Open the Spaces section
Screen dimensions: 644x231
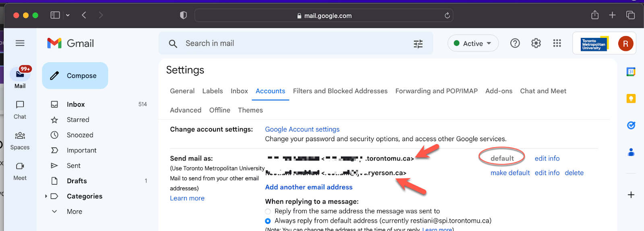(x=20, y=140)
